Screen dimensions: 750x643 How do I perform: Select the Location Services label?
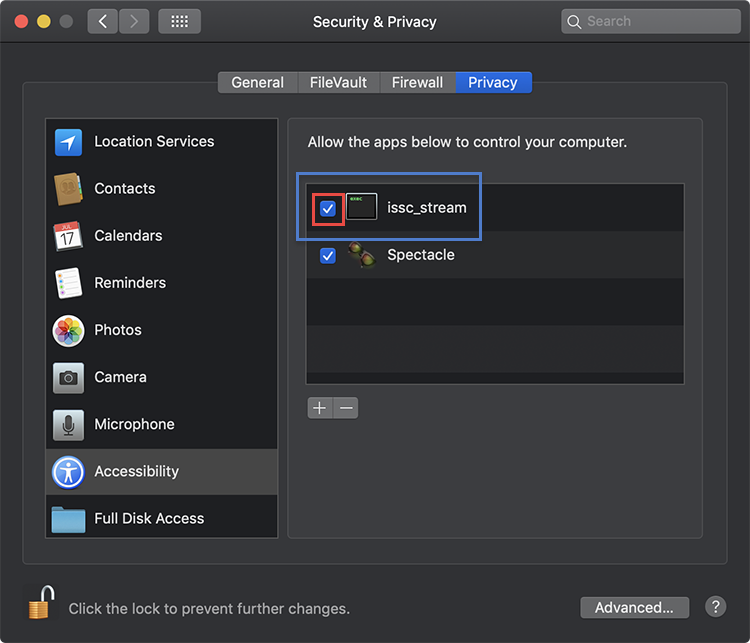pos(154,142)
